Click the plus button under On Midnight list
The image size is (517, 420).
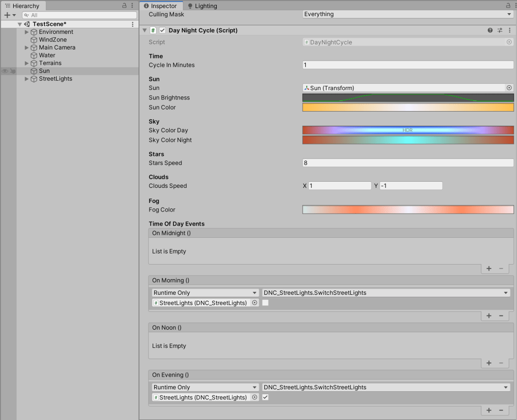[489, 269]
